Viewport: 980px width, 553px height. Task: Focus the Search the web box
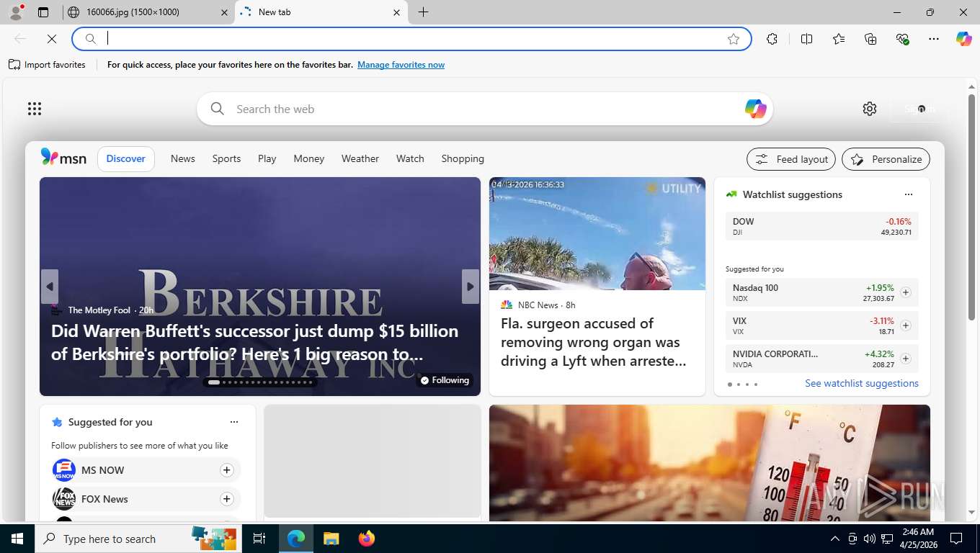pos(484,109)
